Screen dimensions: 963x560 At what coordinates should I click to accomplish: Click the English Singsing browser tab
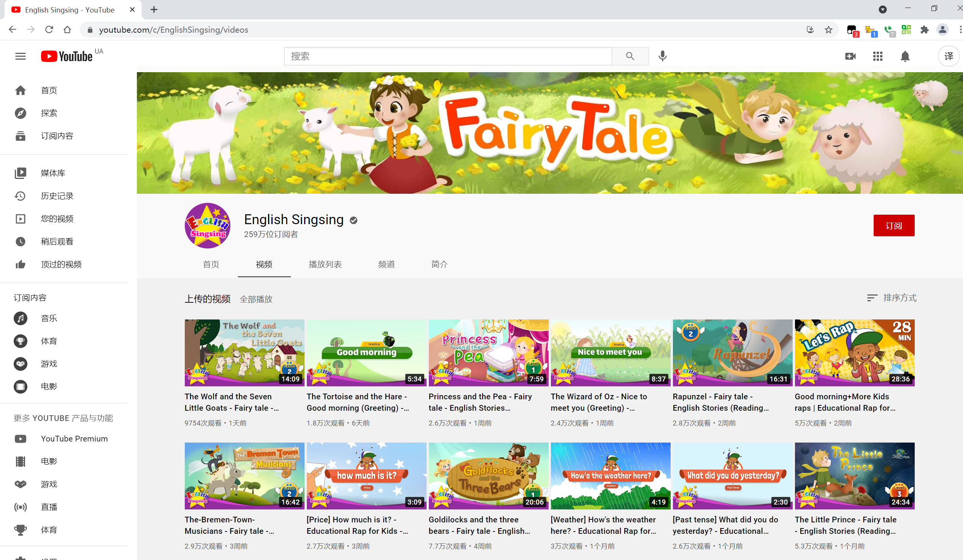point(73,10)
